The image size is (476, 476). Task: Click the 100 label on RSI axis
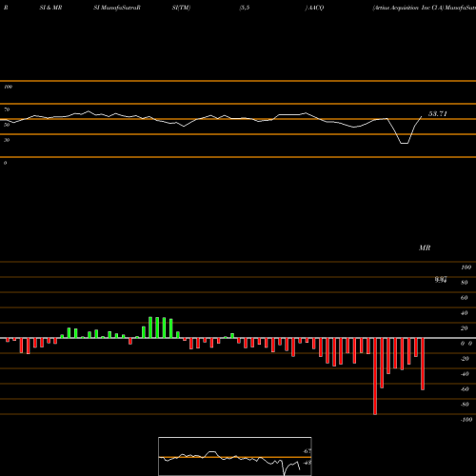click(8, 87)
